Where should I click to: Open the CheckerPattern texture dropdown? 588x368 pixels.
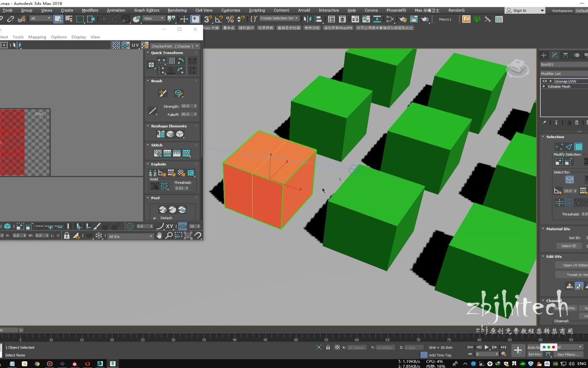tap(197, 46)
